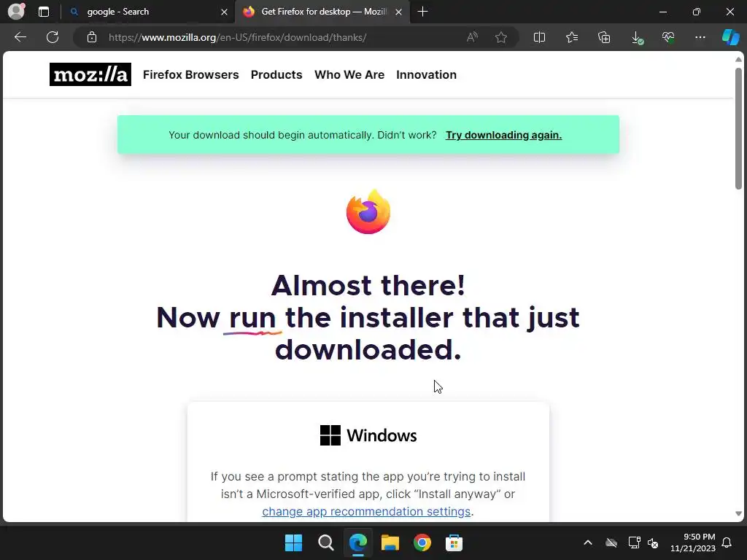Open File Explorer from taskbar
This screenshot has height=560, width=747.
390,542
